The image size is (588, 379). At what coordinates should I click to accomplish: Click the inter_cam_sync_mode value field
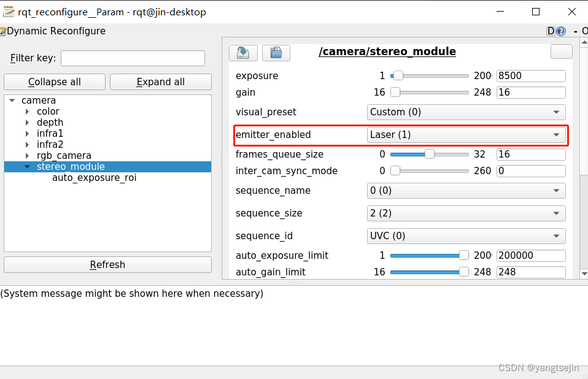531,170
